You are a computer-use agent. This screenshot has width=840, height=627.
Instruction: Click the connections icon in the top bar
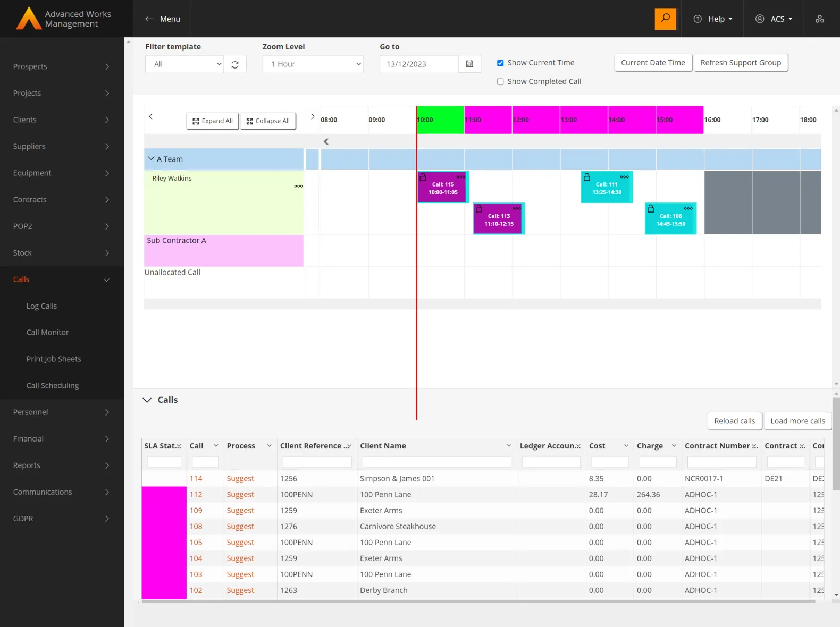[820, 19]
